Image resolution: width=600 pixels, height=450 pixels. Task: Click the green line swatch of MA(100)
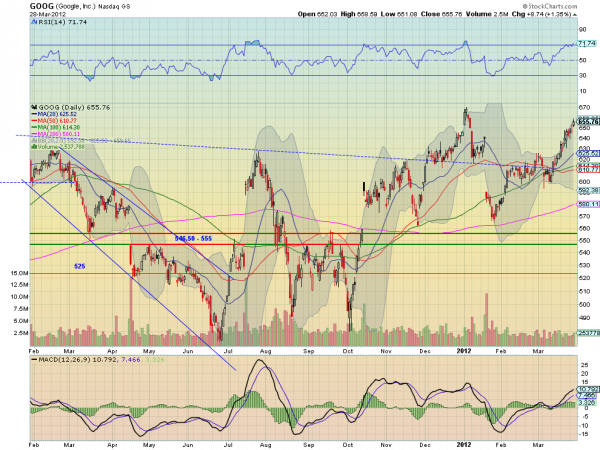click(34, 127)
